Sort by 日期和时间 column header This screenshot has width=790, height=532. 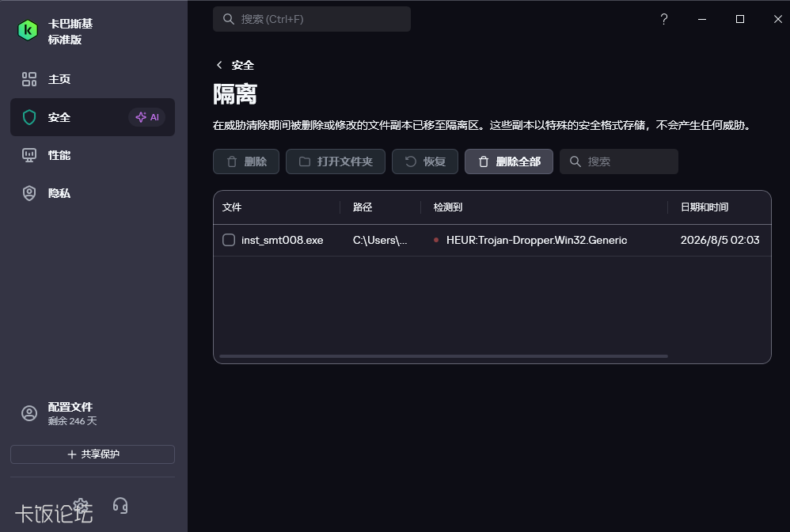(705, 207)
